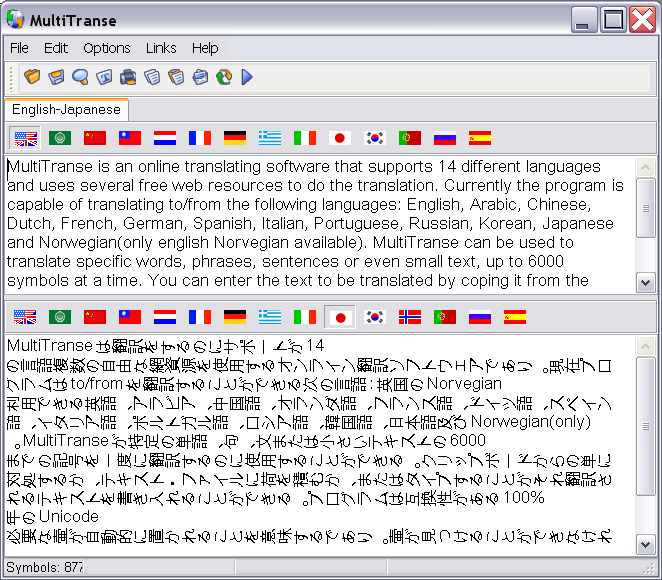Switch to the English-Japanese tab
Image resolution: width=662 pixels, height=580 pixels.
(67, 110)
